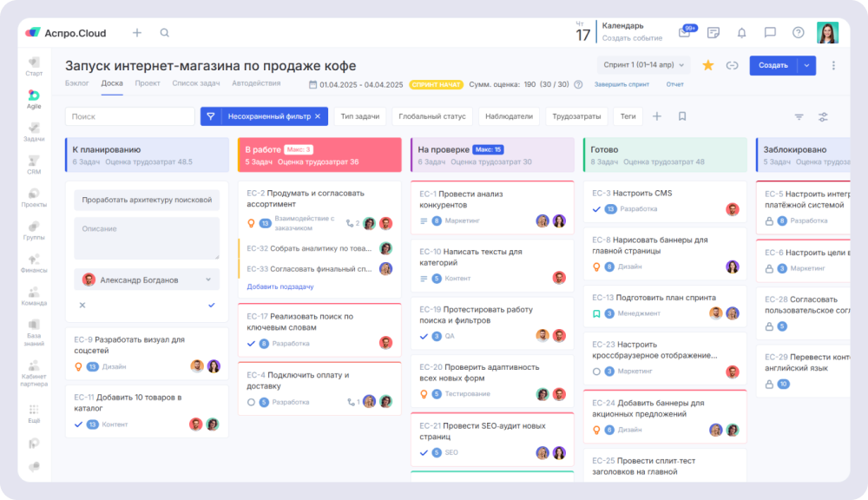Expand the Спринт 1 sprint dropdown

click(x=643, y=65)
